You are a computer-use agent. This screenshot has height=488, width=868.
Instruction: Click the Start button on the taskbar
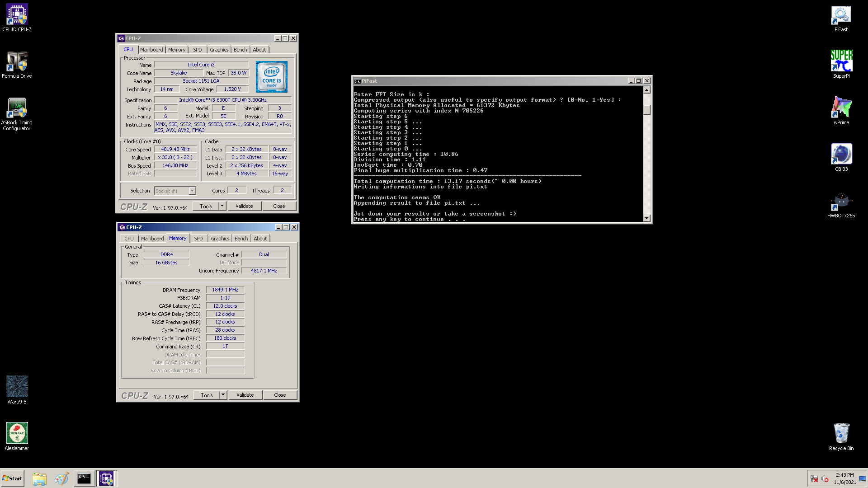13,478
